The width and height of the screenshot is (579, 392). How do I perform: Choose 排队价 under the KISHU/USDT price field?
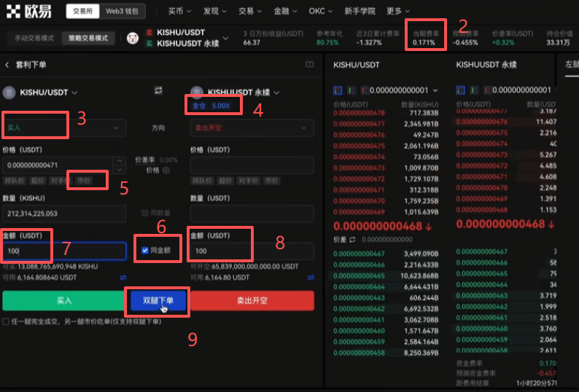pos(14,181)
